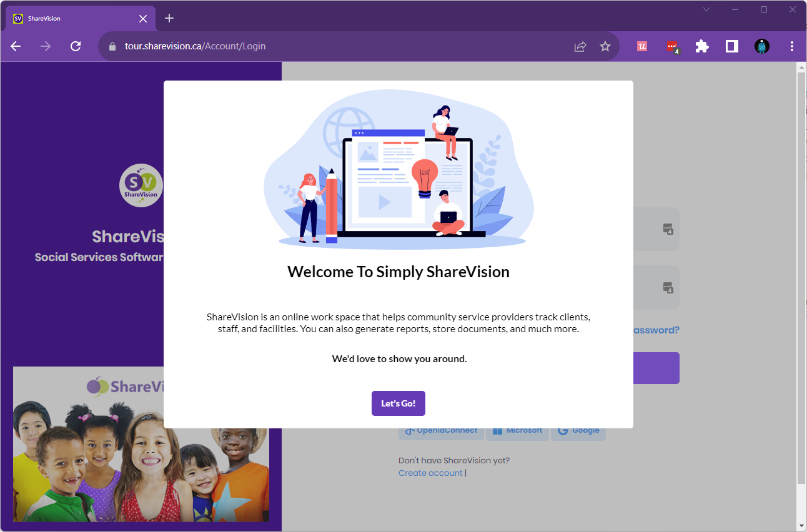Image resolution: width=807 pixels, height=532 pixels.
Task: Bookmark the page using the star icon
Action: click(605, 46)
